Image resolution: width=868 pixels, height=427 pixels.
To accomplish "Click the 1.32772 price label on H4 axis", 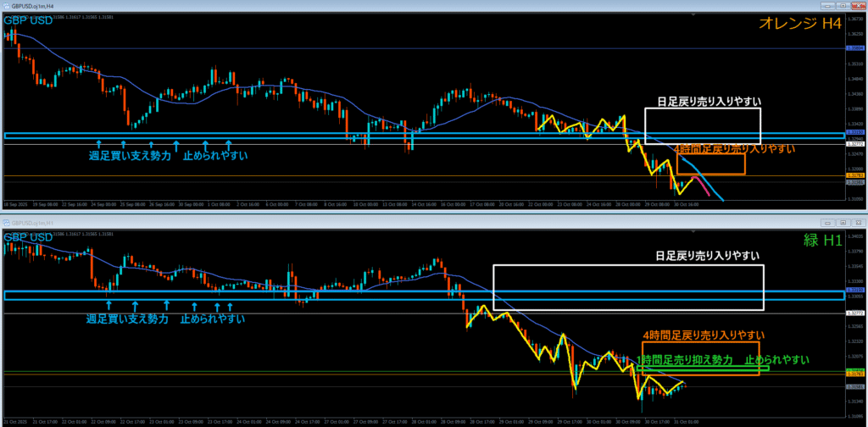I will pos(855,145).
